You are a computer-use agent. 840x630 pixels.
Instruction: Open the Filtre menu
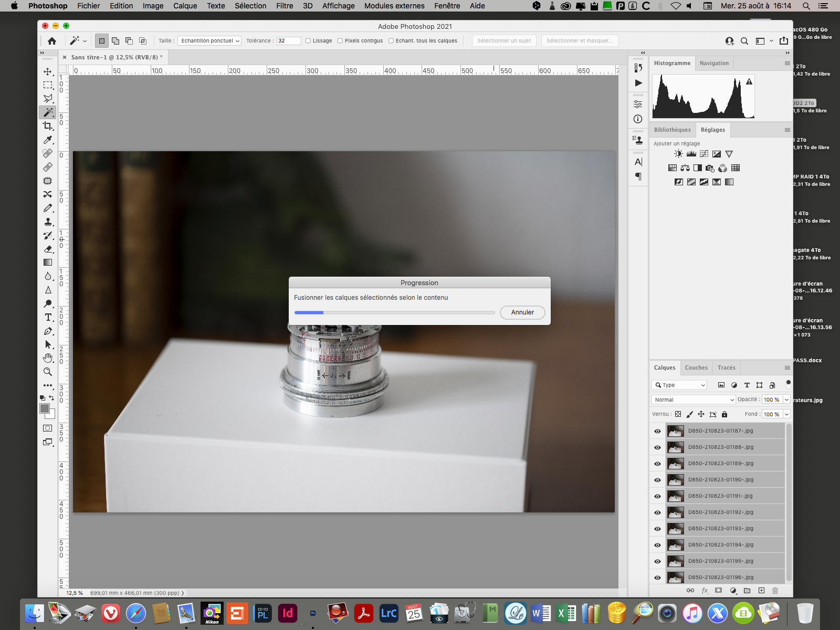coord(285,6)
